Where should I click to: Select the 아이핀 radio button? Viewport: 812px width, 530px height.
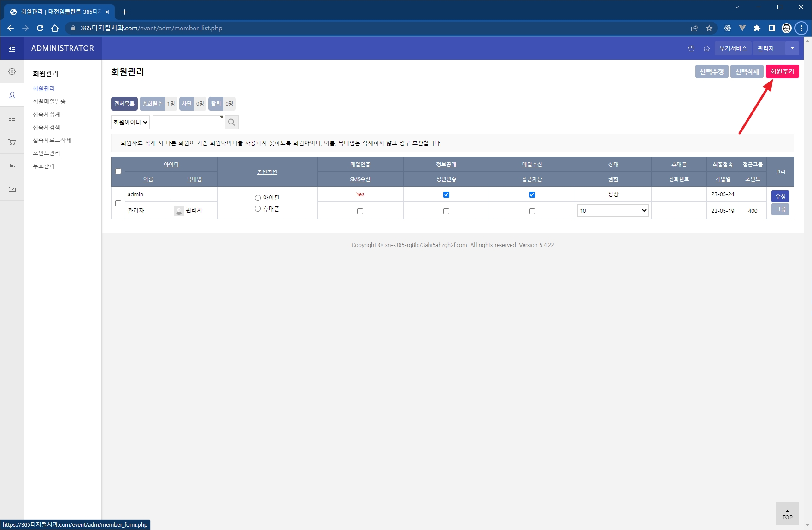pyautogui.click(x=258, y=198)
